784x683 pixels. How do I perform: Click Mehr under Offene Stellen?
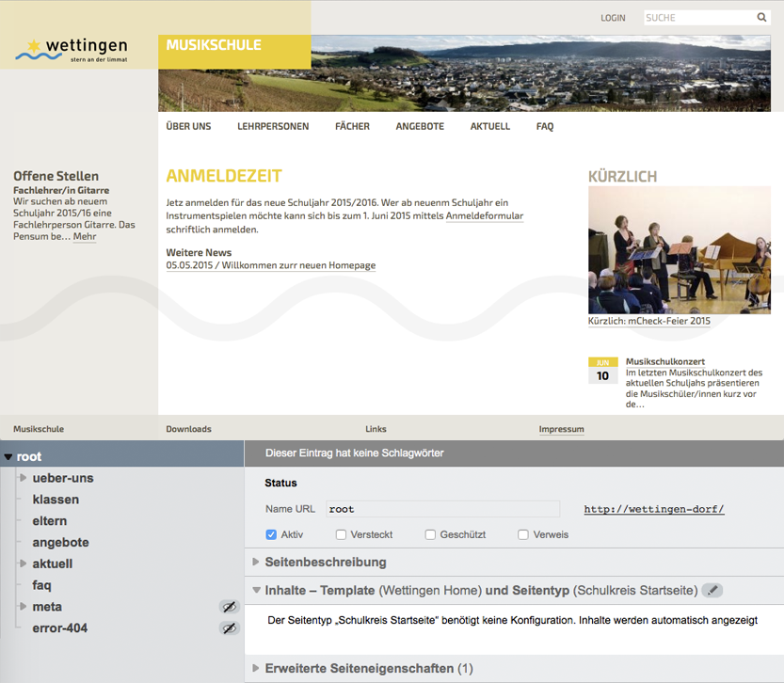click(x=85, y=236)
